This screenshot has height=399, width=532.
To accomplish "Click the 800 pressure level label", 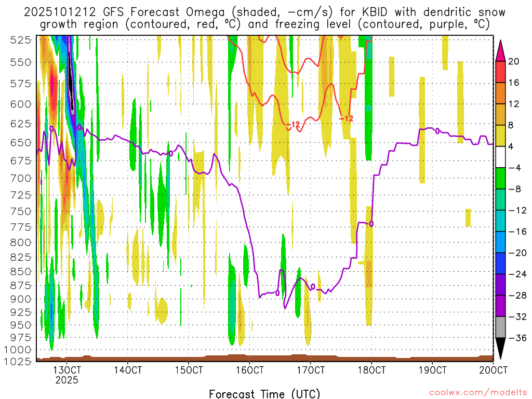I will [x=21, y=242].
